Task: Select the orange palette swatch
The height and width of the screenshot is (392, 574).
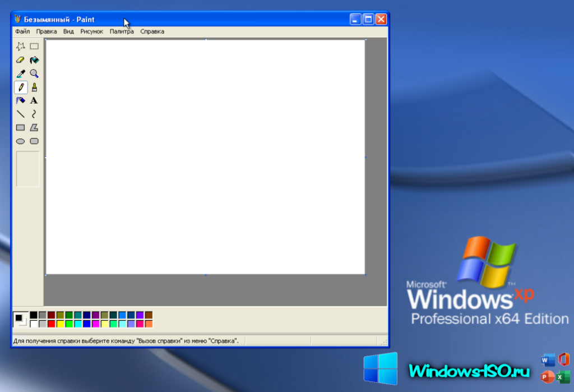Action: coord(149,324)
